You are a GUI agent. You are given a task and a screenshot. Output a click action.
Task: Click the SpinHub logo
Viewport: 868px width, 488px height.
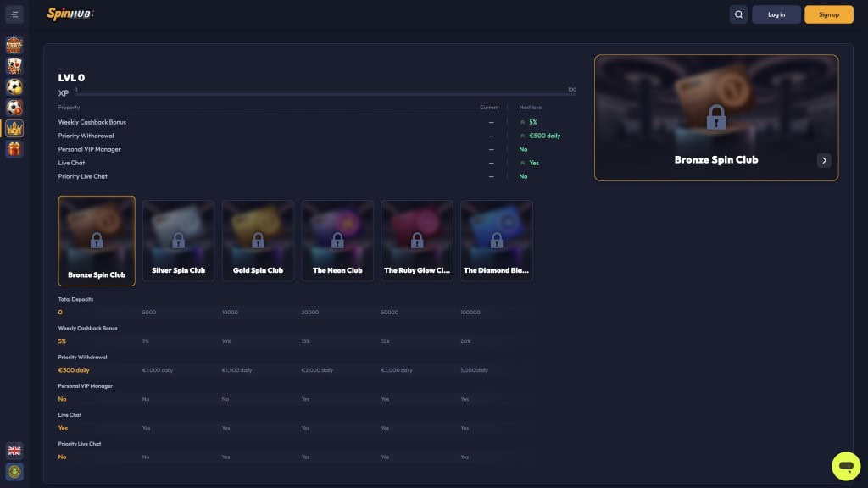[70, 14]
